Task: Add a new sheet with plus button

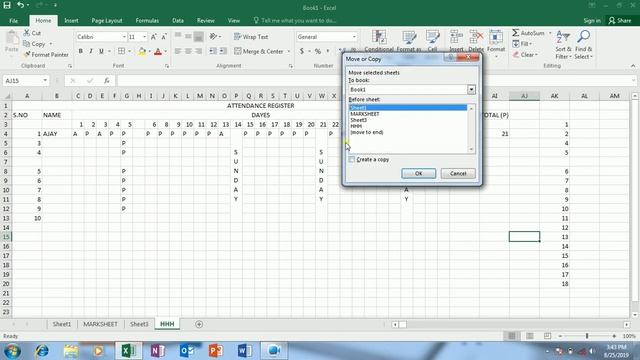Action: coord(199,324)
